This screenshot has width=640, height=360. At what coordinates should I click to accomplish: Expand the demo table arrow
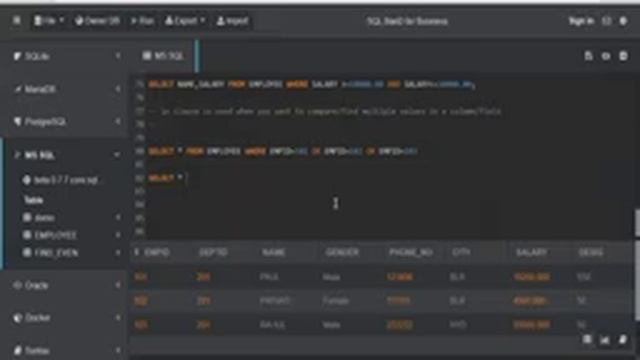[118, 218]
